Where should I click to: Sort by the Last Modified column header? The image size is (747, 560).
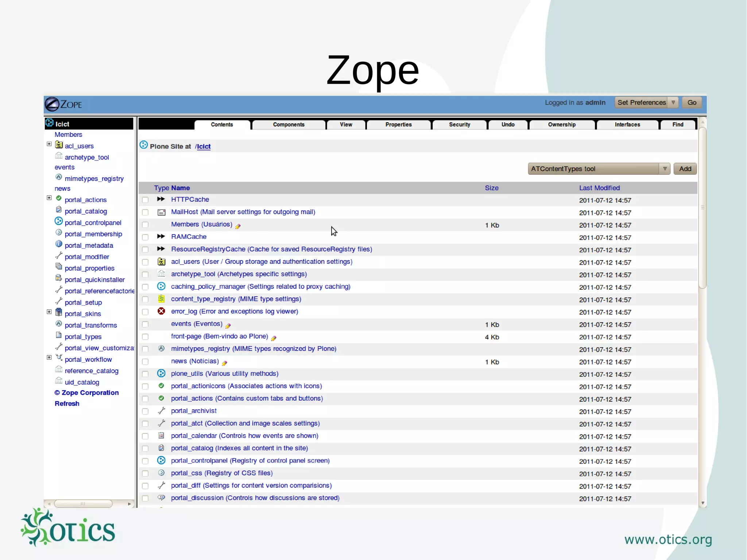(x=599, y=188)
